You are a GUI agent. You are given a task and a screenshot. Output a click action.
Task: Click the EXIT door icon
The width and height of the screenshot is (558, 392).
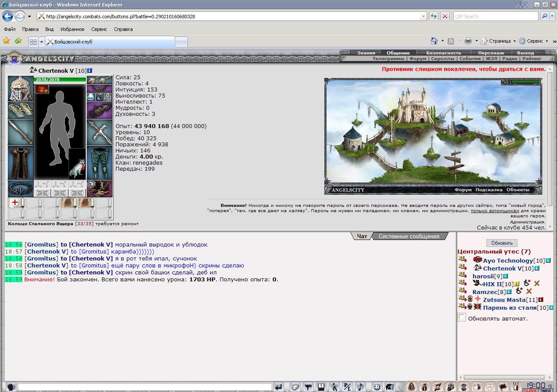point(516,386)
